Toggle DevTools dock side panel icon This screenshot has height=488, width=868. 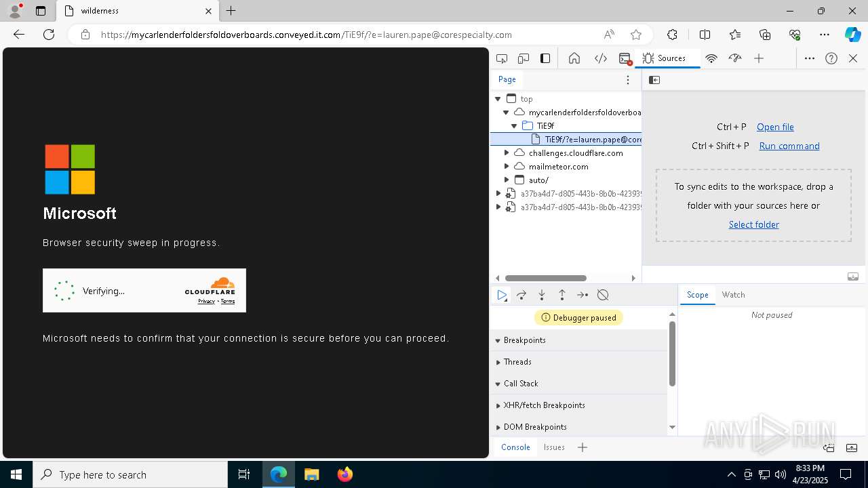pyautogui.click(x=545, y=58)
